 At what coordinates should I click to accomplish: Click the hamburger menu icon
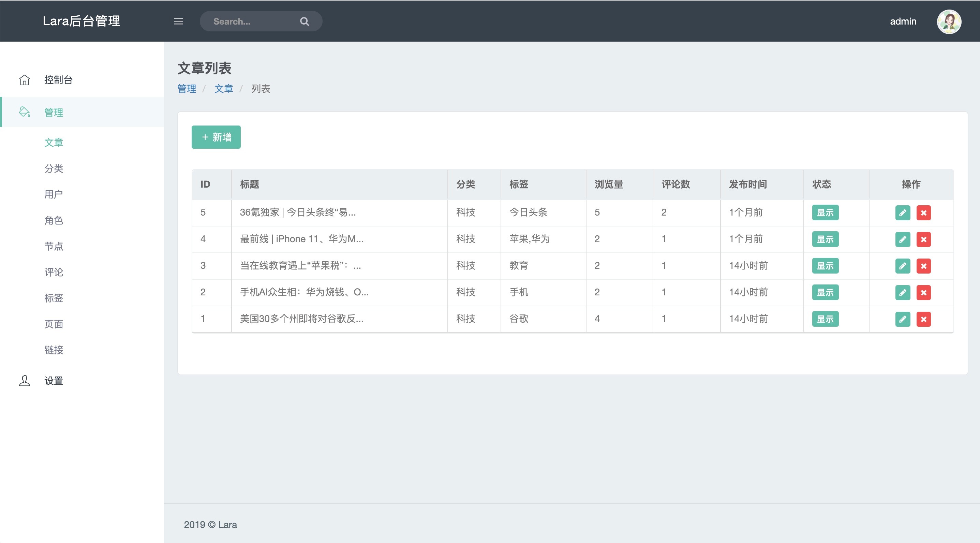(178, 21)
